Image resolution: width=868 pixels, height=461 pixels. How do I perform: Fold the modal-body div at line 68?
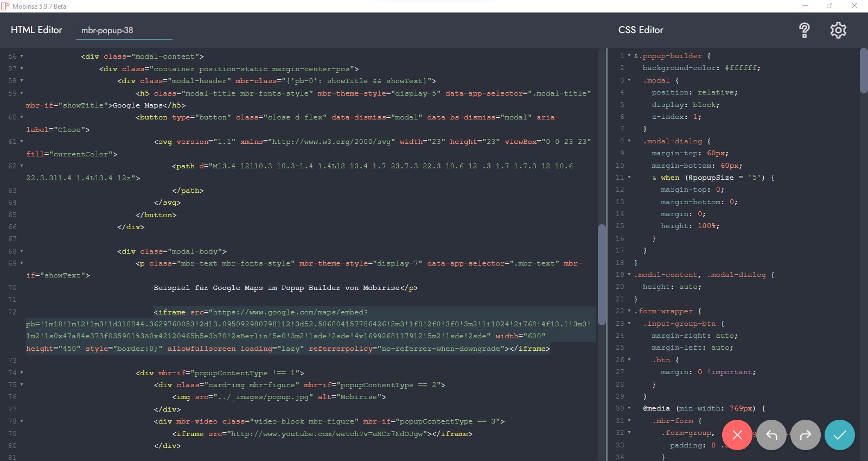[x=22, y=251]
